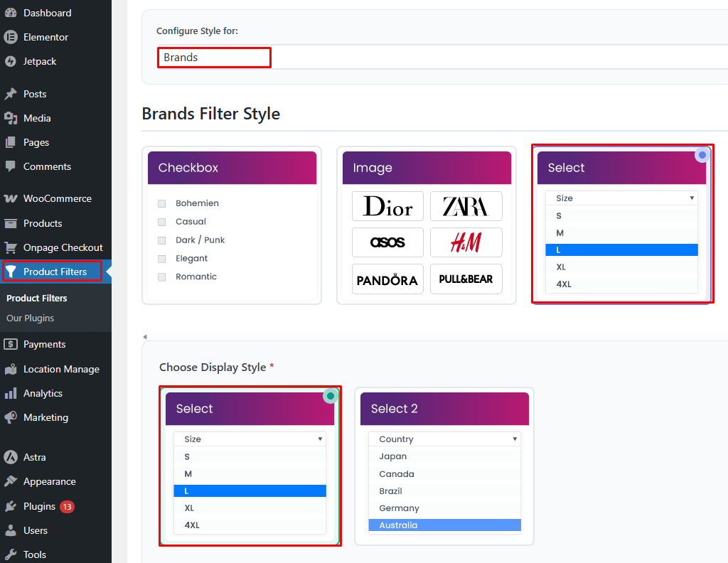Choose Canada in the Country list
The height and width of the screenshot is (563, 728).
[444, 473]
